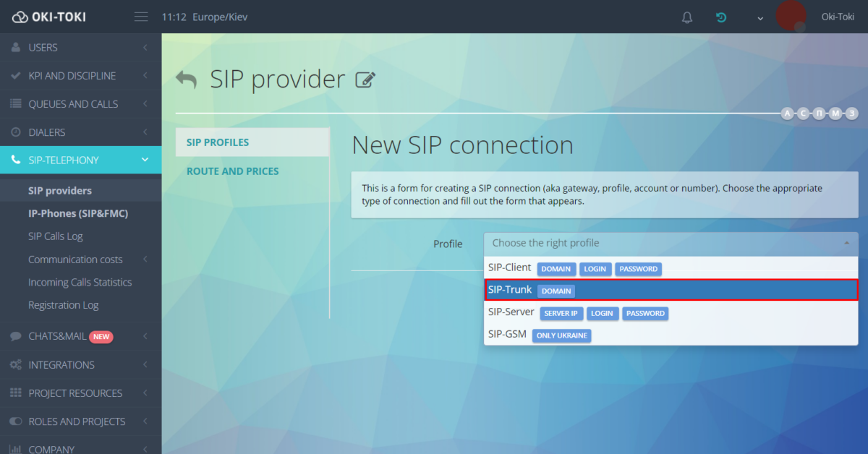Image resolution: width=868 pixels, height=454 pixels.
Task: Click the back arrow beside SIP provider title
Action: [x=186, y=80]
